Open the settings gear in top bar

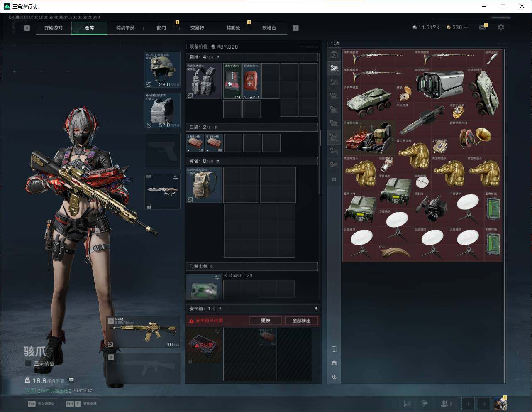pos(501,27)
